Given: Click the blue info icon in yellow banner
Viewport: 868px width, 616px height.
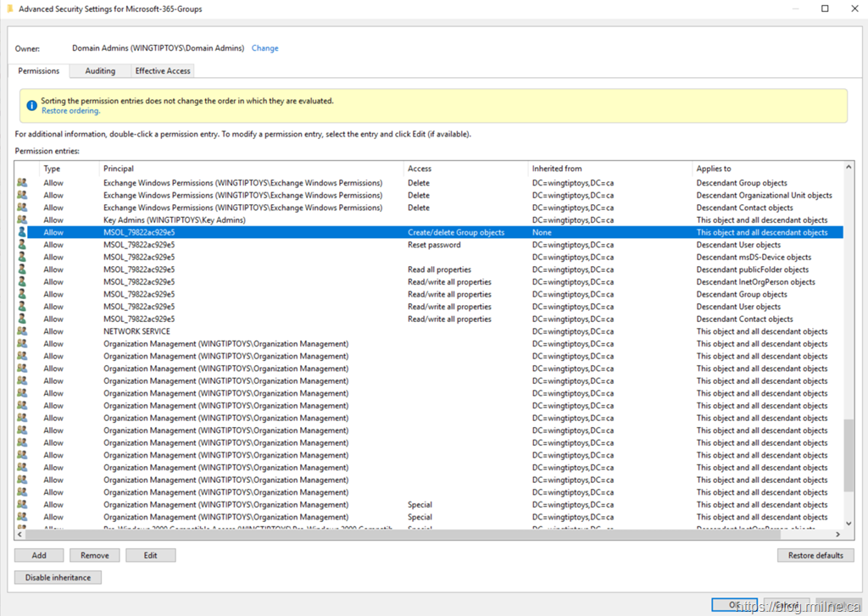Looking at the screenshot, I should pos(31,106).
